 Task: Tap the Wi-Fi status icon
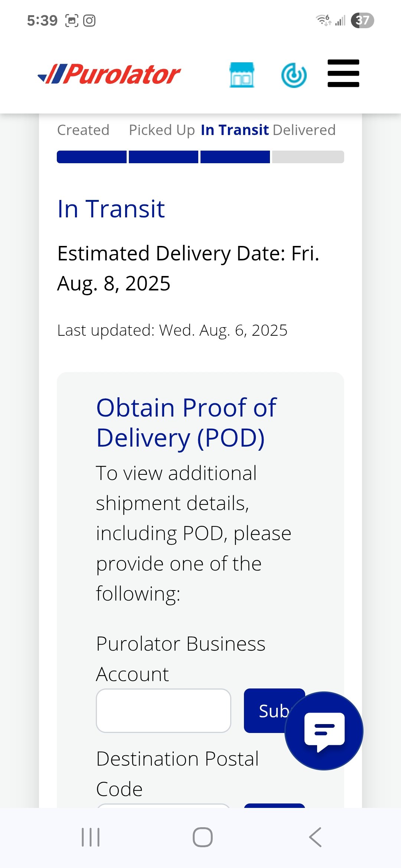click(x=323, y=20)
